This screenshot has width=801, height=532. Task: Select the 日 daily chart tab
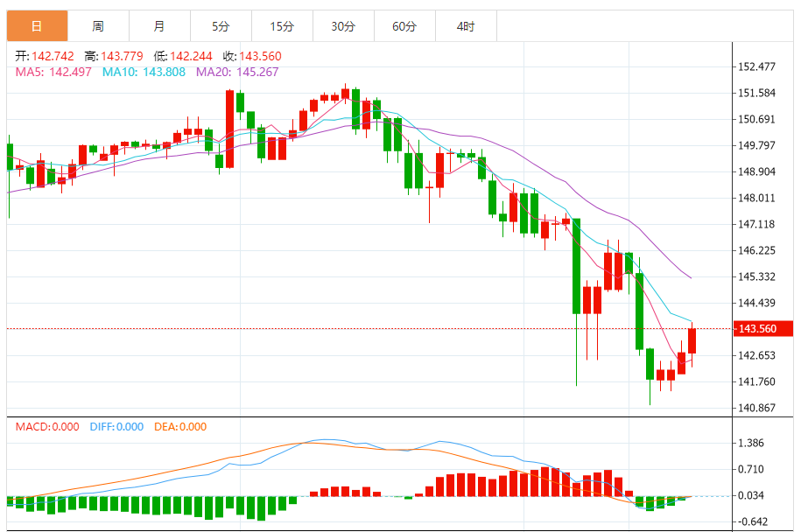pos(37,26)
